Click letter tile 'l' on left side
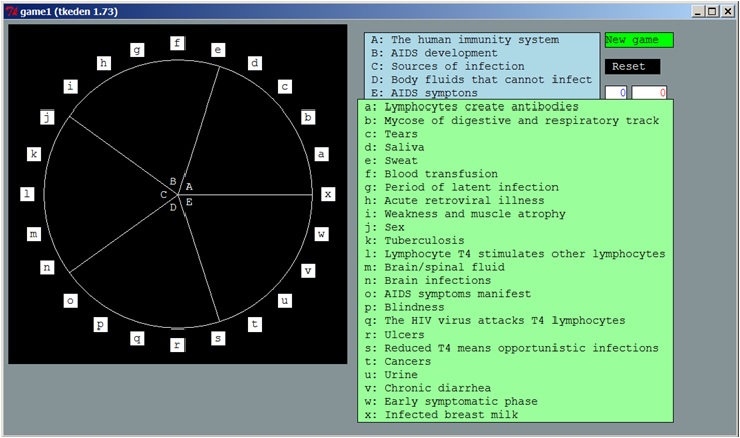The image size is (740, 438). [27, 194]
